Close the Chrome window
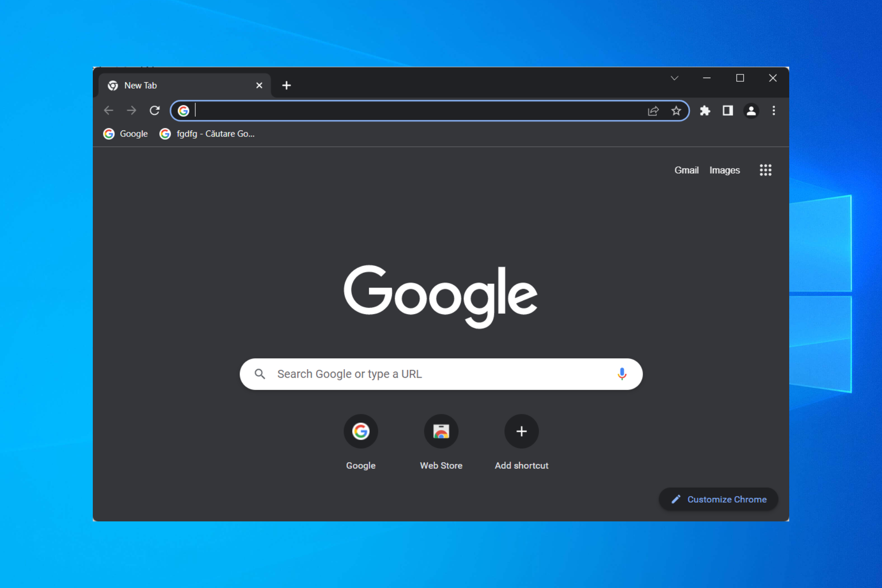The image size is (882, 588). (773, 78)
